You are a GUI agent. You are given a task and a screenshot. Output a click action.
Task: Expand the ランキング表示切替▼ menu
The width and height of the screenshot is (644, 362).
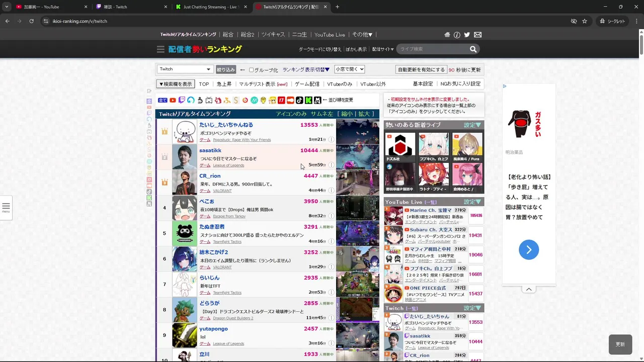click(x=306, y=70)
